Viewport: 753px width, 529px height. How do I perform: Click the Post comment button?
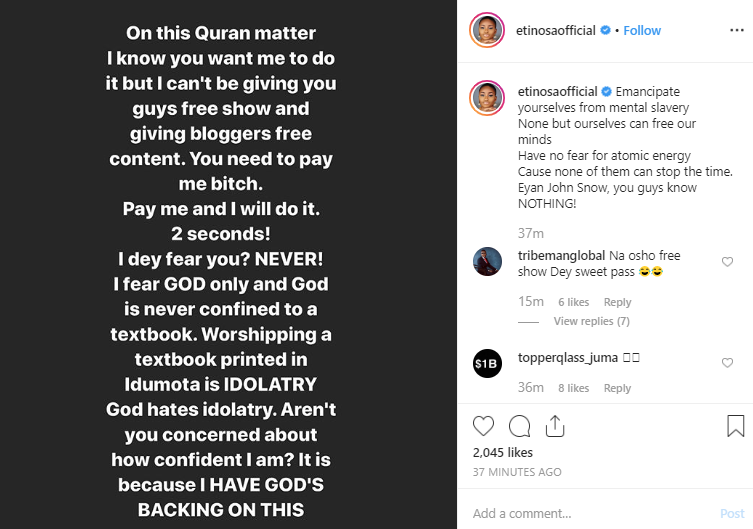coord(732,513)
